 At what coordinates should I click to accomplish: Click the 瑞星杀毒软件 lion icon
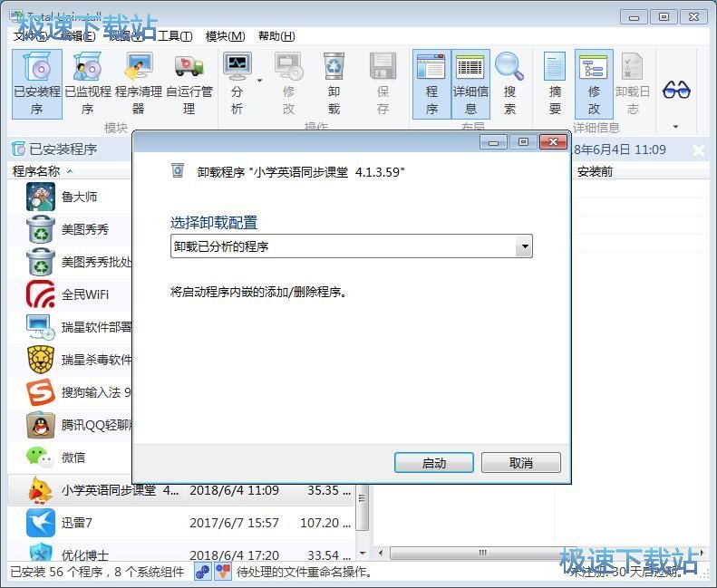(41, 360)
